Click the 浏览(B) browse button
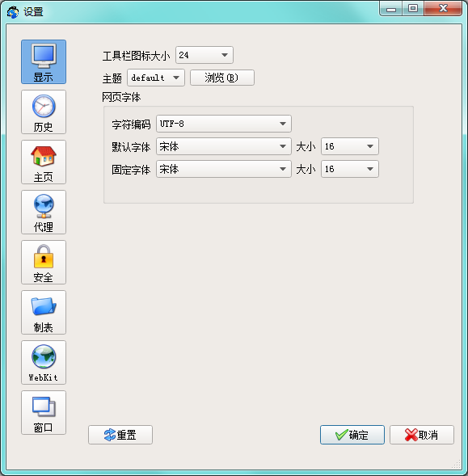The height and width of the screenshot is (476, 468). (222, 78)
